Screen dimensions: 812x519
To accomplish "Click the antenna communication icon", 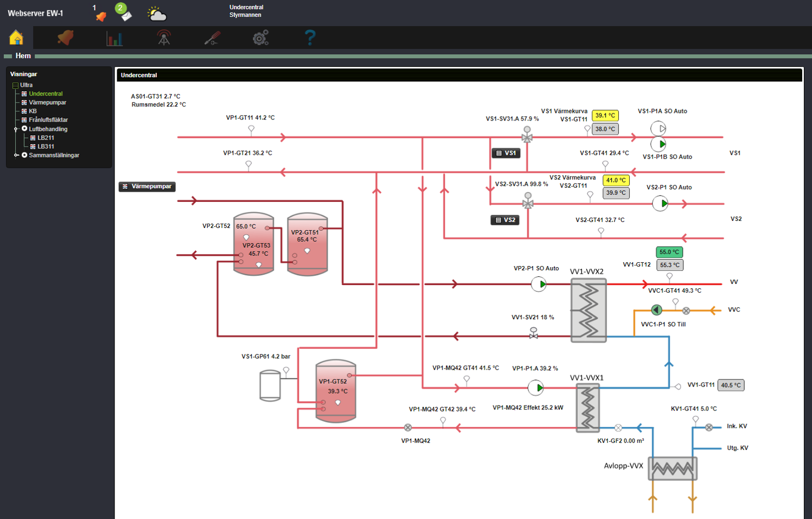I will click(164, 37).
